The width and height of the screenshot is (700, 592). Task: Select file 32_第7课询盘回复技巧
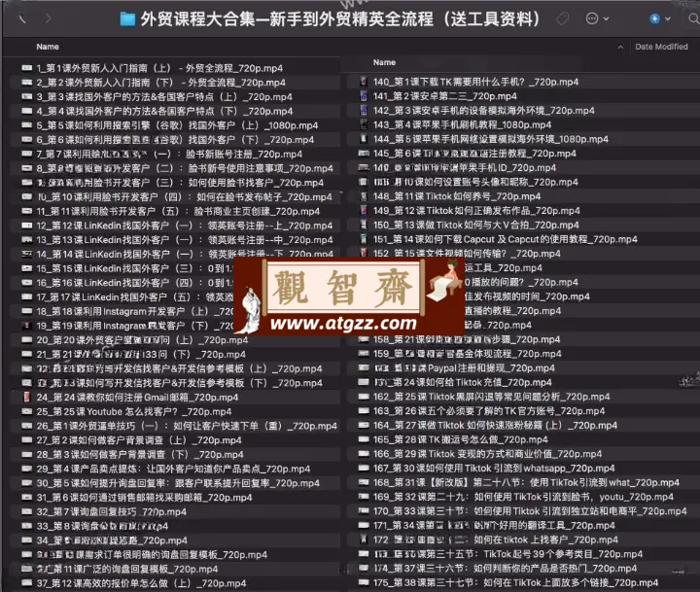pos(111,511)
